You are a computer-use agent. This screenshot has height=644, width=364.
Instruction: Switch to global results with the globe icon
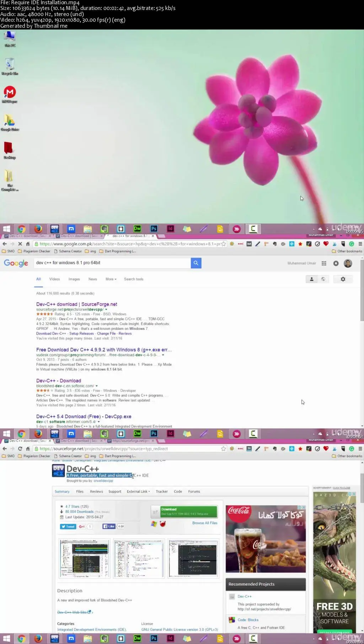coord(323,279)
